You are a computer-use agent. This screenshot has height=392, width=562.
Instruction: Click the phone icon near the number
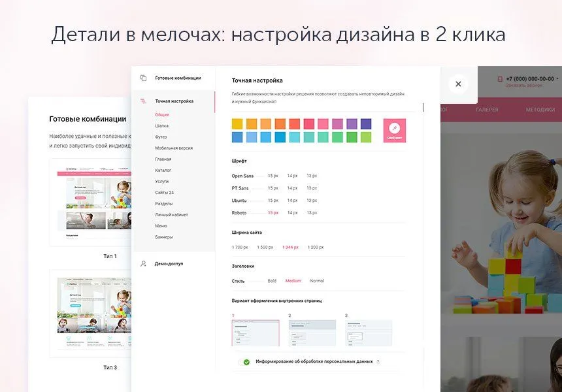tap(501, 79)
